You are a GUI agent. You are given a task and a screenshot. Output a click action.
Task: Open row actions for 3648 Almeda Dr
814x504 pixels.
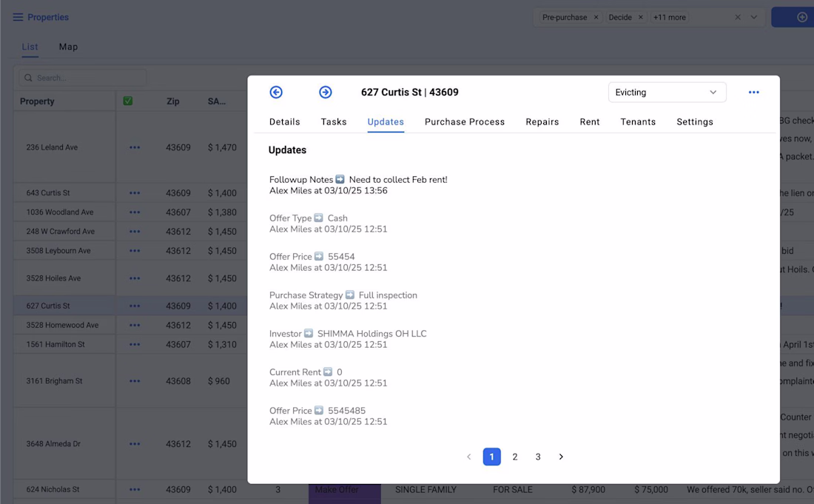(135, 444)
